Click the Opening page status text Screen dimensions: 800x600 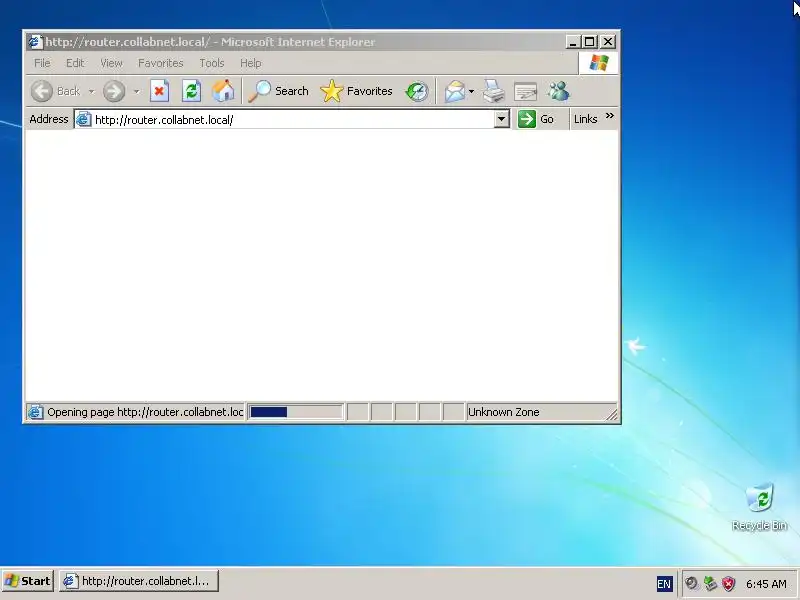145,412
